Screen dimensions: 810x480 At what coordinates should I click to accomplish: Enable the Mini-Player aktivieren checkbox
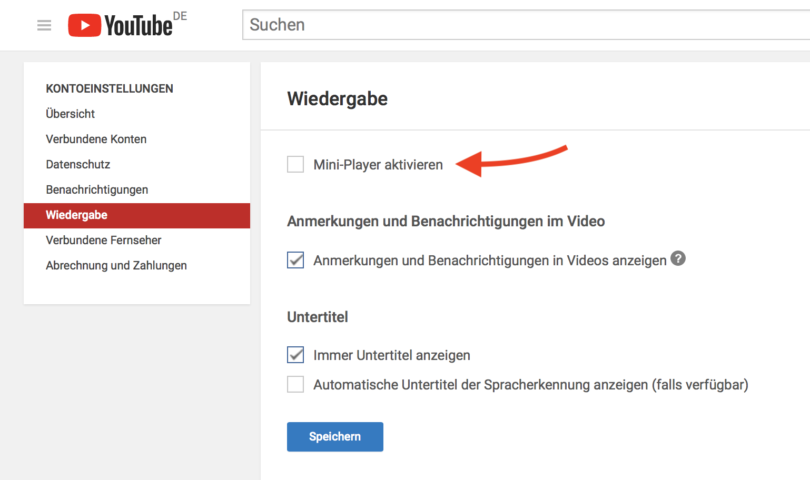295,164
